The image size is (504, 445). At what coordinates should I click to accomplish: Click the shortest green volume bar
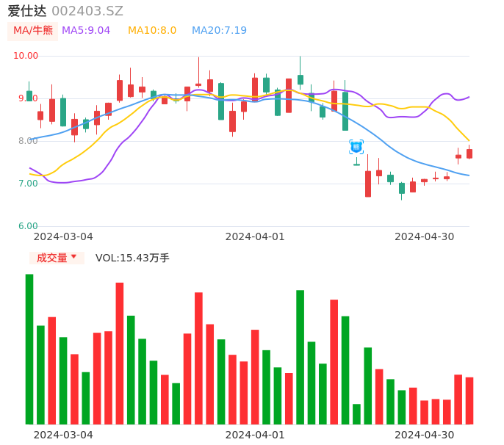click(x=356, y=414)
